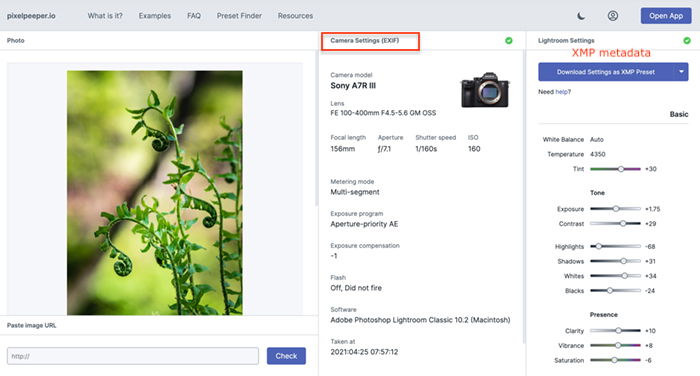Open the user account profile icon
Image resolution: width=700 pixels, height=376 pixels.
(x=613, y=16)
